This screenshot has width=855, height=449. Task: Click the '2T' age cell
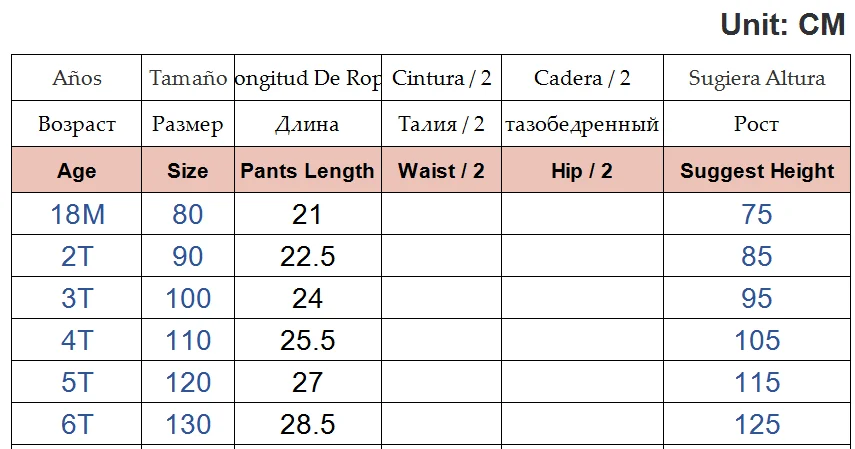tap(77, 257)
